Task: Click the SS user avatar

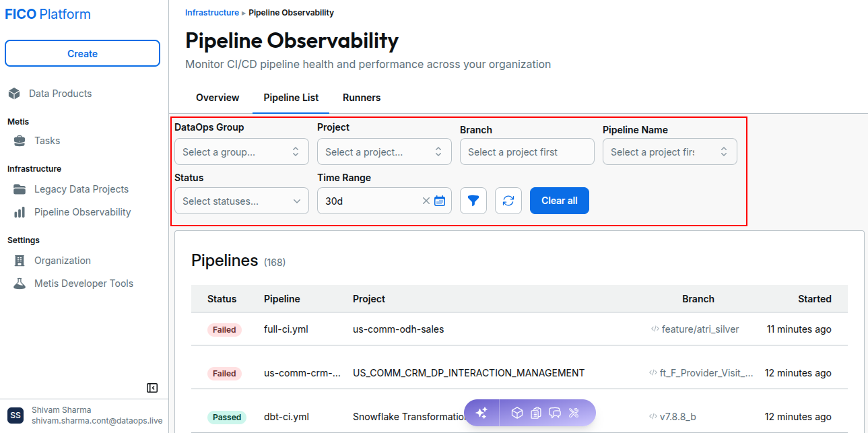Action: 15,415
